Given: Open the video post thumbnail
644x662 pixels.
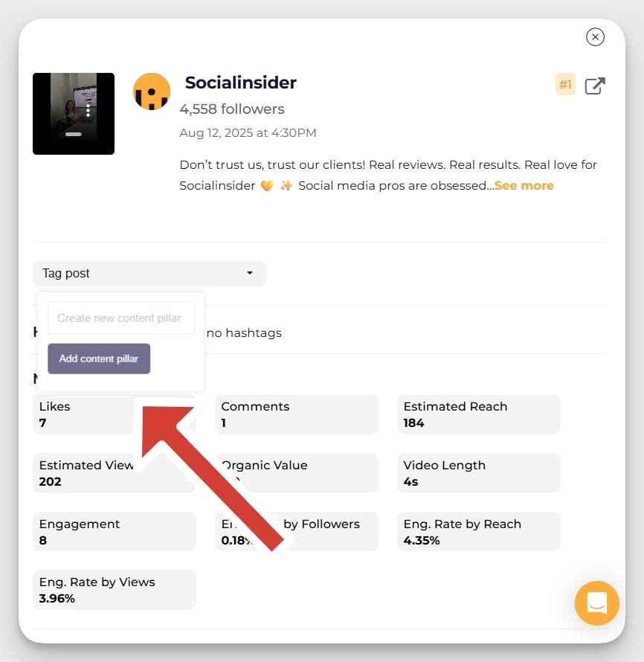Looking at the screenshot, I should (74, 114).
